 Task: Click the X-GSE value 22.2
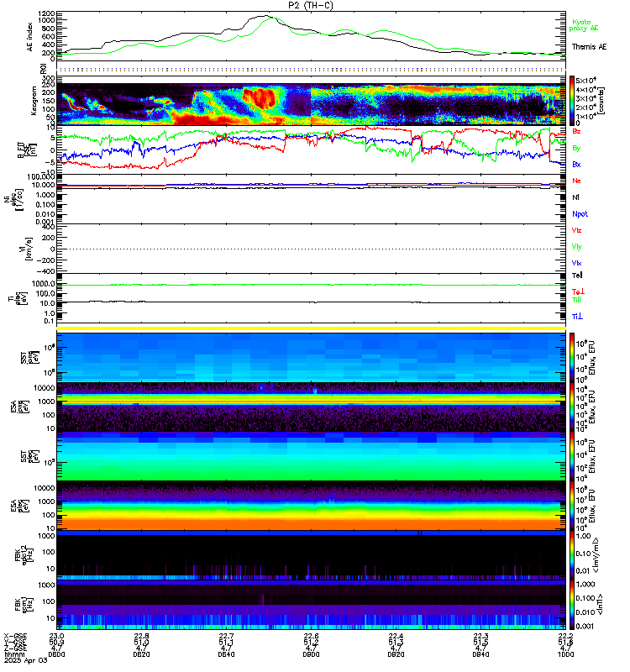click(x=565, y=636)
